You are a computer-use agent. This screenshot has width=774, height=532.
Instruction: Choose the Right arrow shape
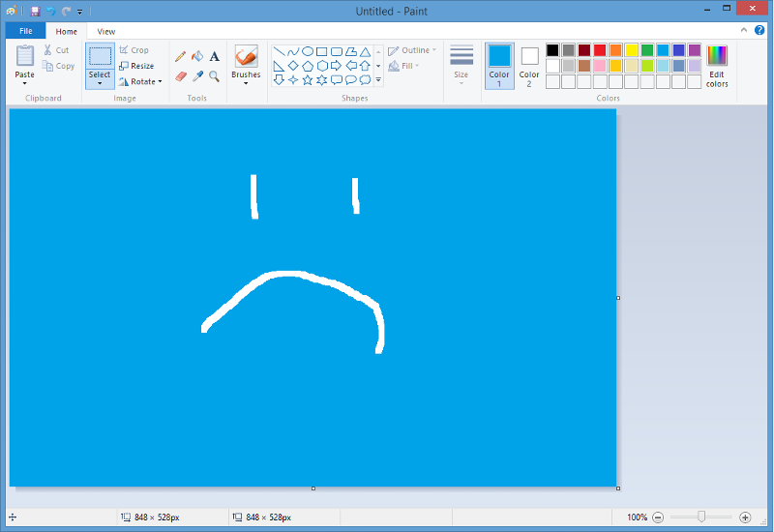336,66
